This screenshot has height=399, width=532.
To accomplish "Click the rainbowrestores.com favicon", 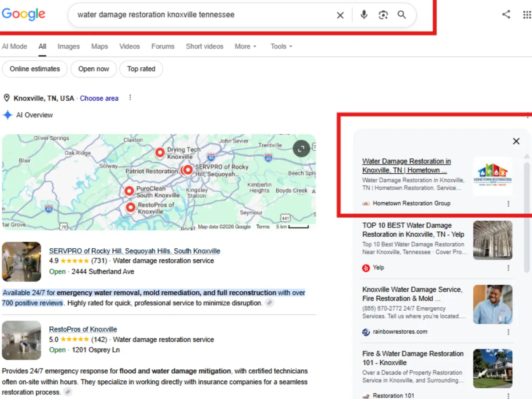I will coord(366,332).
